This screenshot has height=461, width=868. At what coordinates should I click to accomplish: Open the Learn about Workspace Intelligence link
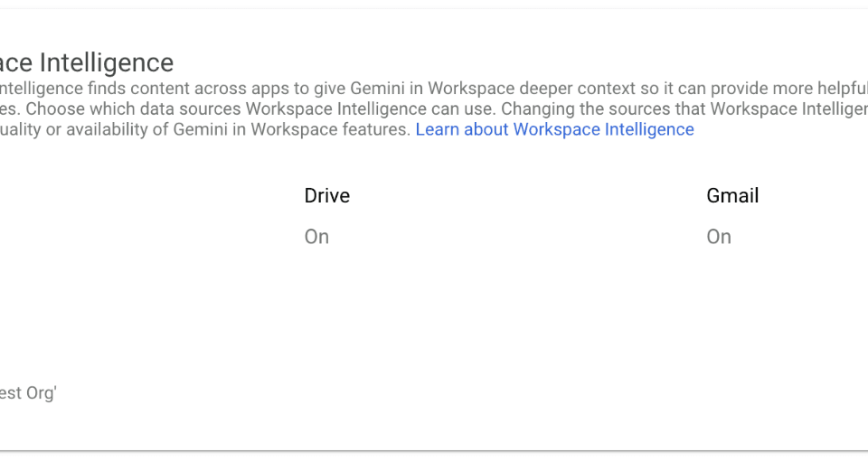click(x=554, y=129)
